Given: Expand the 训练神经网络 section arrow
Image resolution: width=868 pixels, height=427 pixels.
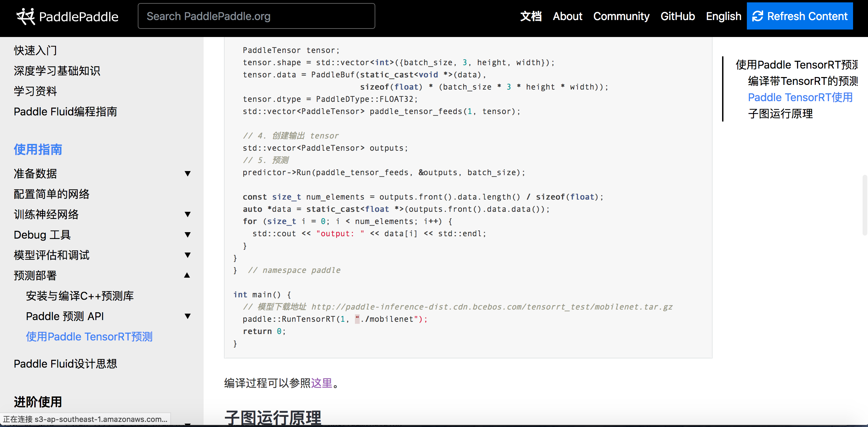Looking at the screenshot, I should [187, 215].
